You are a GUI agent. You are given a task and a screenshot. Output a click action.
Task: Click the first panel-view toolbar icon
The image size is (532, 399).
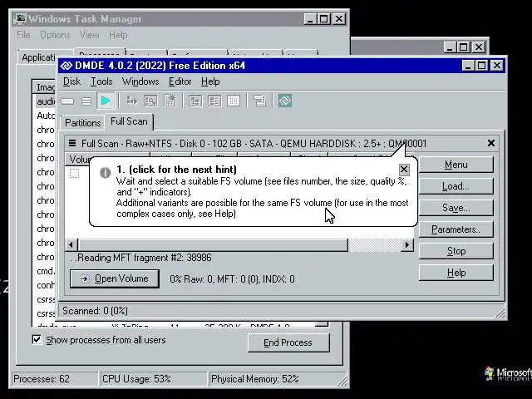[195, 101]
